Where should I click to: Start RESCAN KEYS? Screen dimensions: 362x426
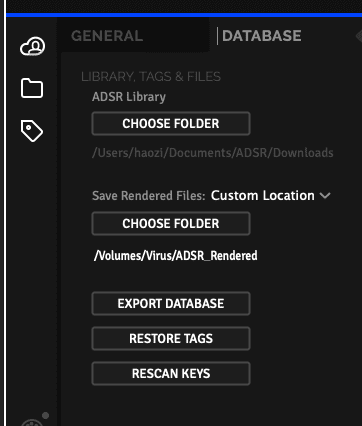click(171, 374)
